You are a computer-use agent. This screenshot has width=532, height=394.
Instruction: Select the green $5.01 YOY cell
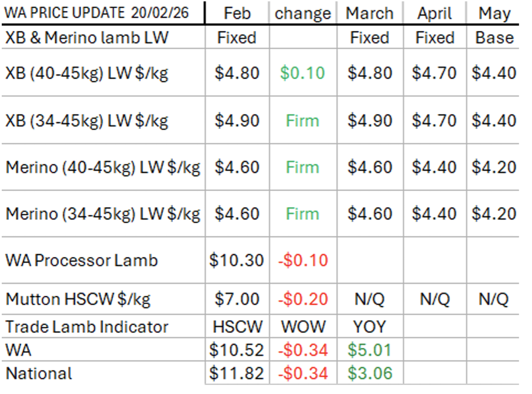pos(369,350)
